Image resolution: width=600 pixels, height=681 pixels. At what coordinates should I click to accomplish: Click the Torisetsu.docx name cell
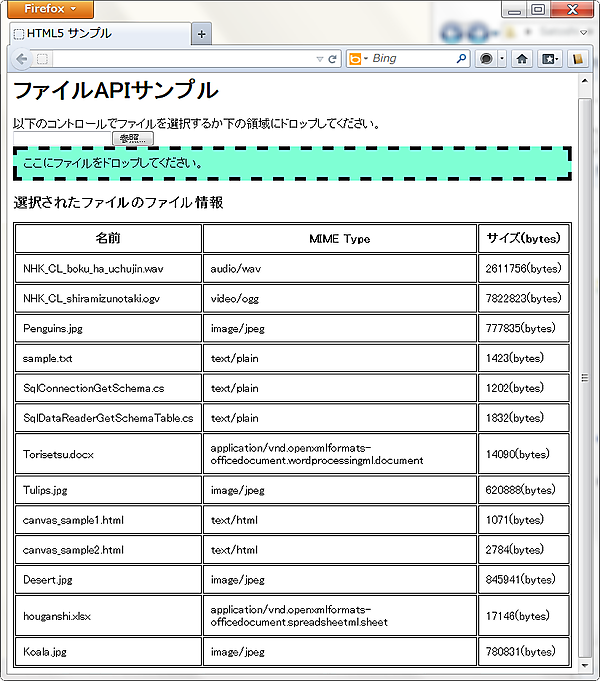pyautogui.click(x=109, y=454)
